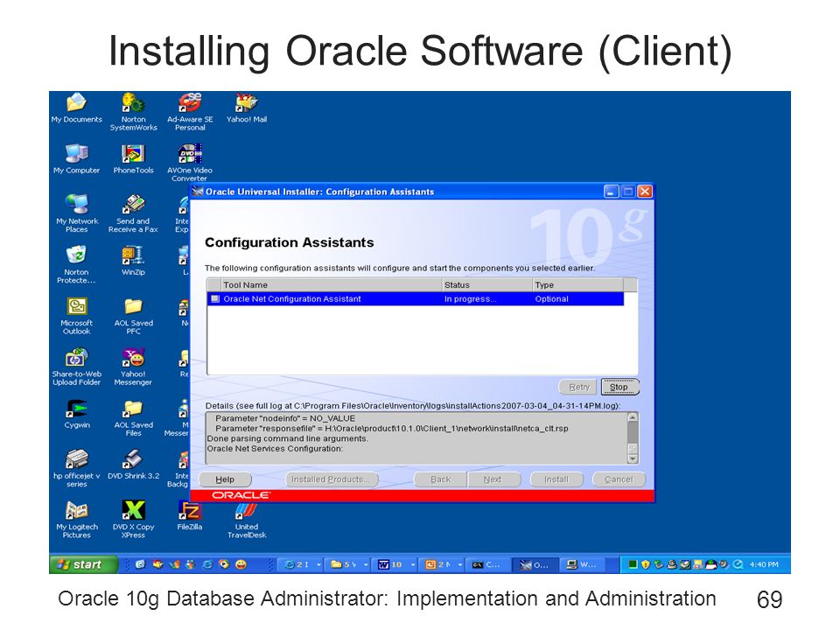Open the My Computer icon

pyautogui.click(x=77, y=158)
